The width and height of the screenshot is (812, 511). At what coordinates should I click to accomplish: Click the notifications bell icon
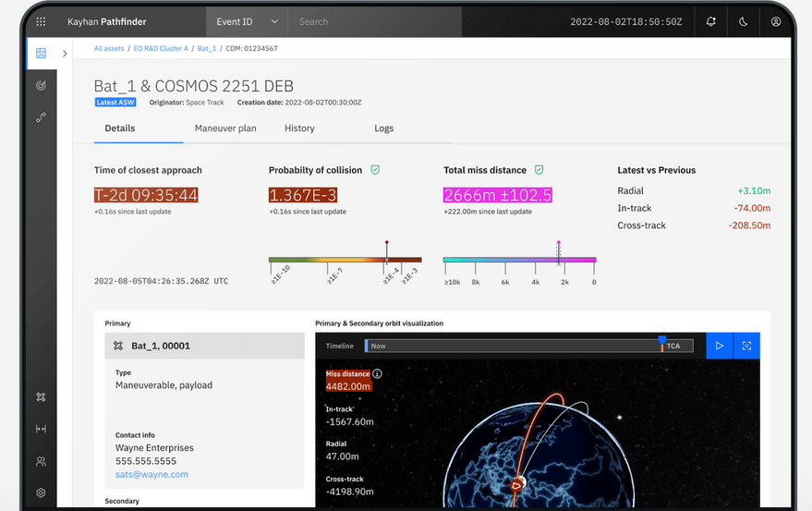[x=711, y=21]
